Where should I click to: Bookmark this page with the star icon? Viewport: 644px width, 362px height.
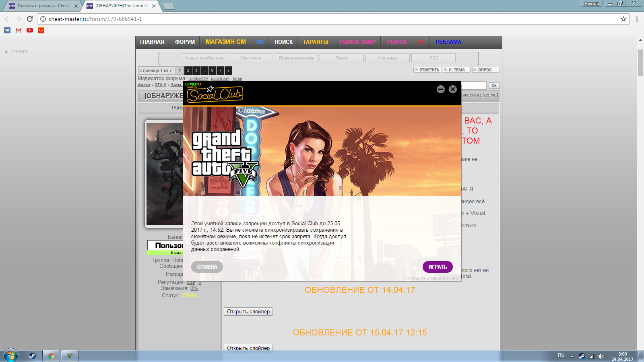click(x=623, y=19)
